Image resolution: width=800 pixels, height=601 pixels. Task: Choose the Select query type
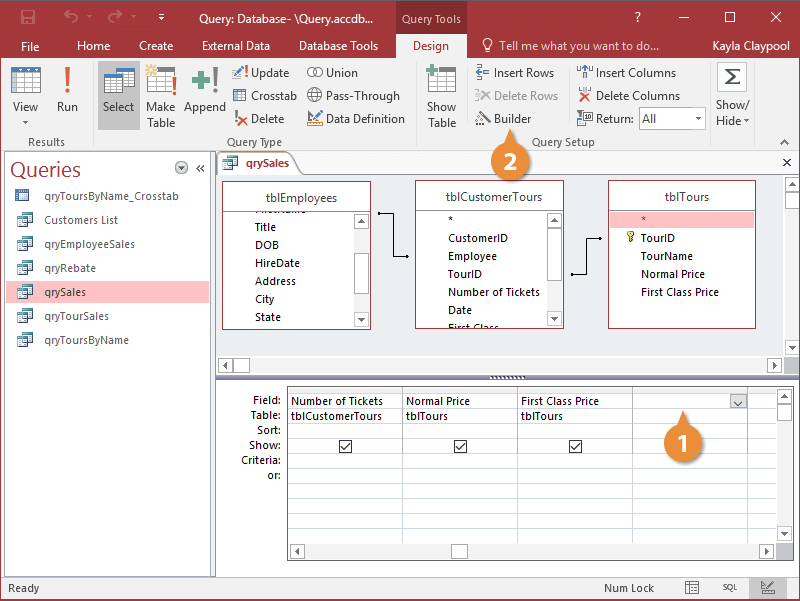(118, 95)
